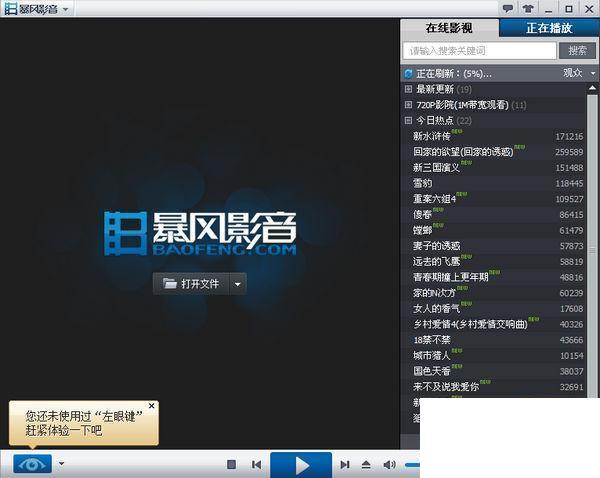Click the Baofeng logo main menu
Viewport: 600px width, 478px height.
point(37,9)
